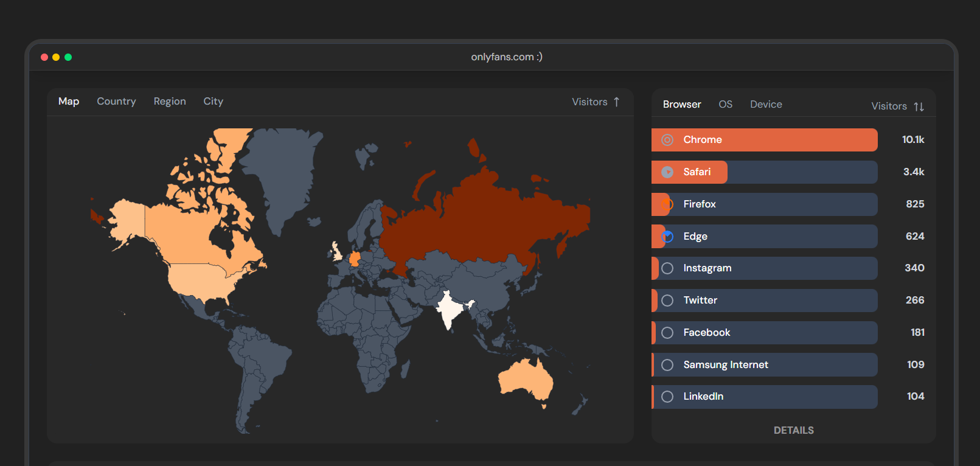Screen dimensions: 980x466
Task: Open the Country tab
Action: pyautogui.click(x=116, y=101)
